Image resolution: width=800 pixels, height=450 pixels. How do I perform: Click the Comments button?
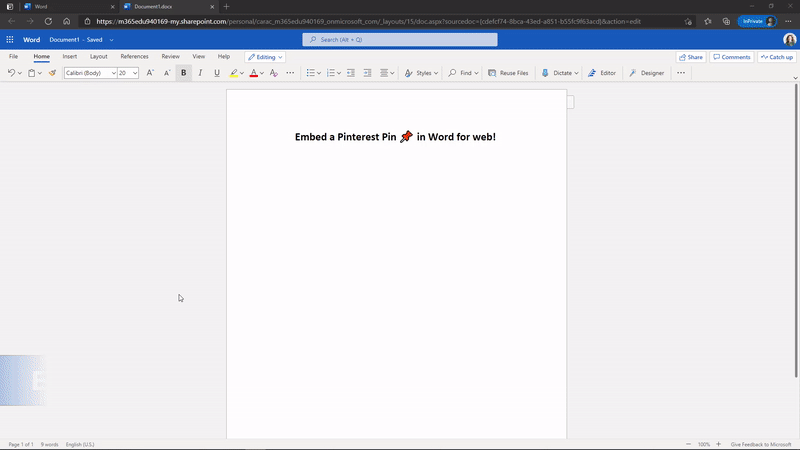point(731,57)
